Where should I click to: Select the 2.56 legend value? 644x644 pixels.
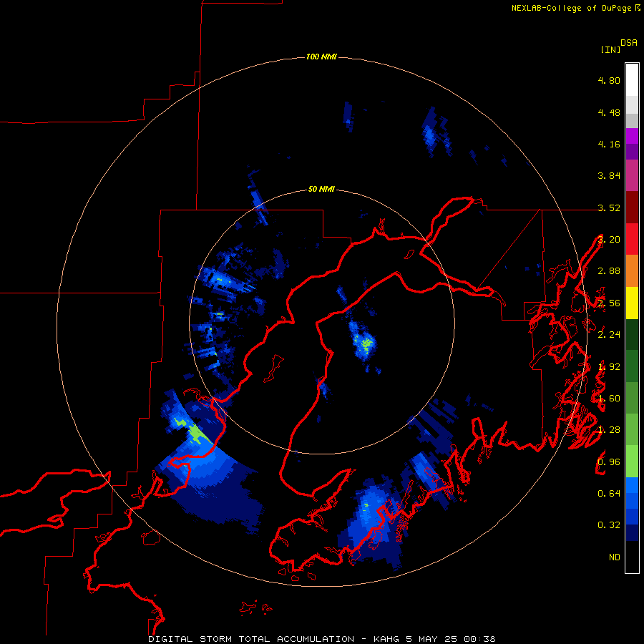click(x=609, y=303)
